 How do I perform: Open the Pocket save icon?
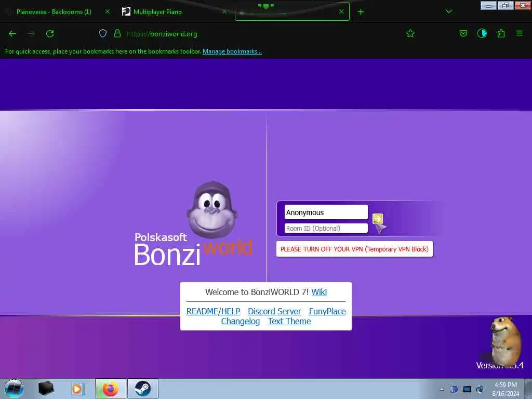coord(463,33)
